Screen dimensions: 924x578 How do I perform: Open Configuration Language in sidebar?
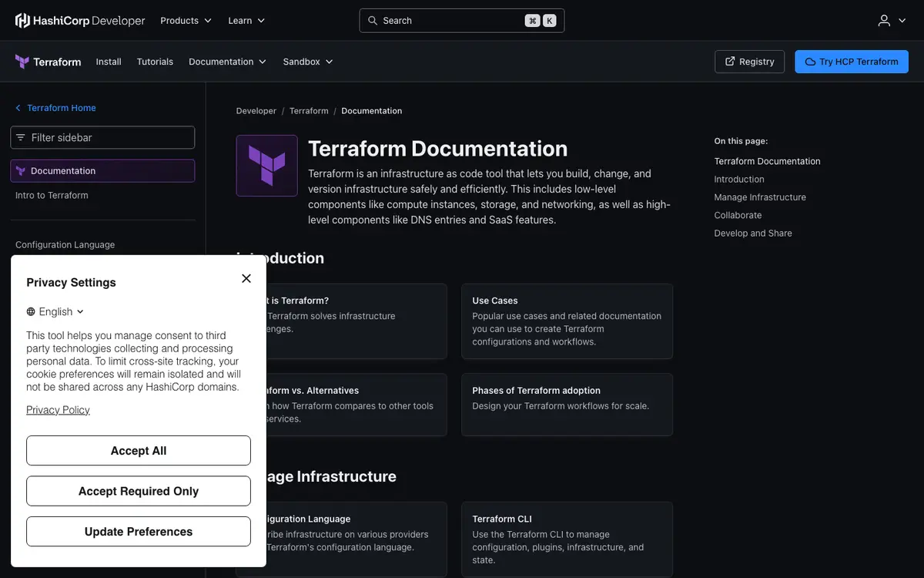(65, 245)
